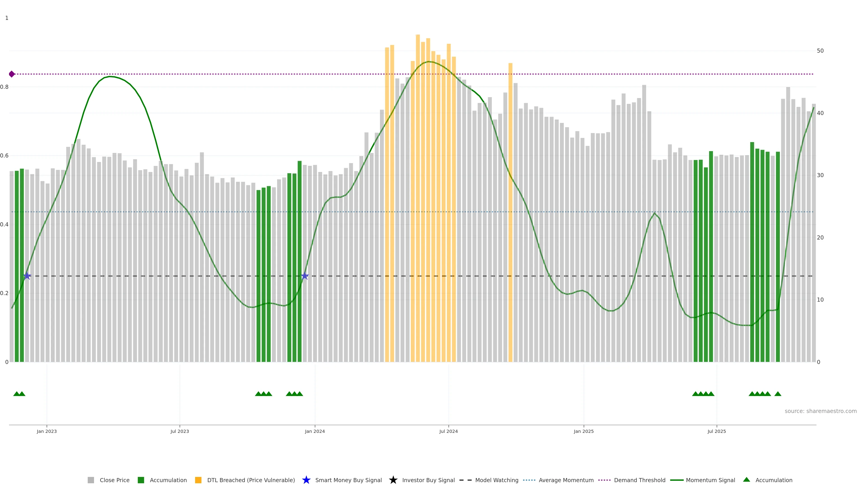Click the orange DTL Breached legend swatch
The width and height of the screenshot is (868, 488).
click(x=198, y=480)
